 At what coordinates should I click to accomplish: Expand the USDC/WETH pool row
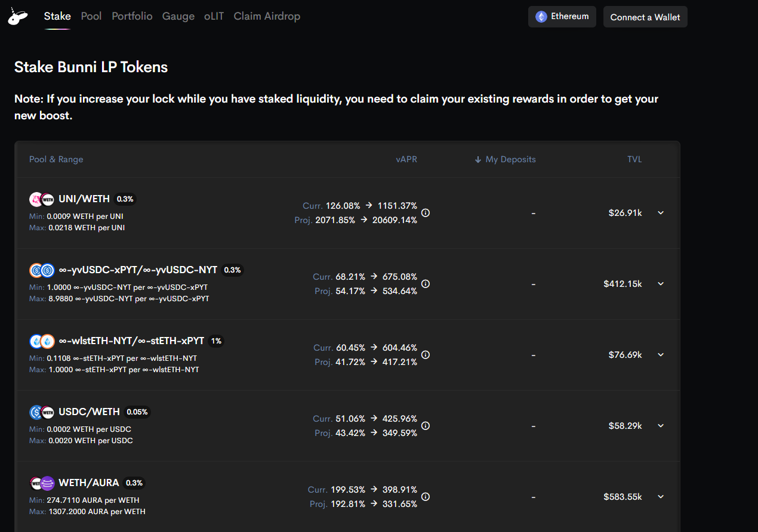[661, 426]
